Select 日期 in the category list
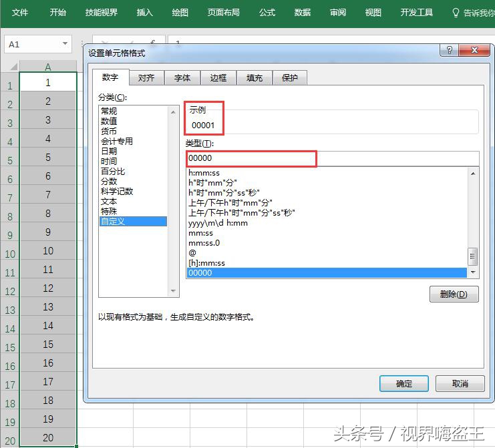This screenshot has height=448, width=495. click(x=133, y=152)
